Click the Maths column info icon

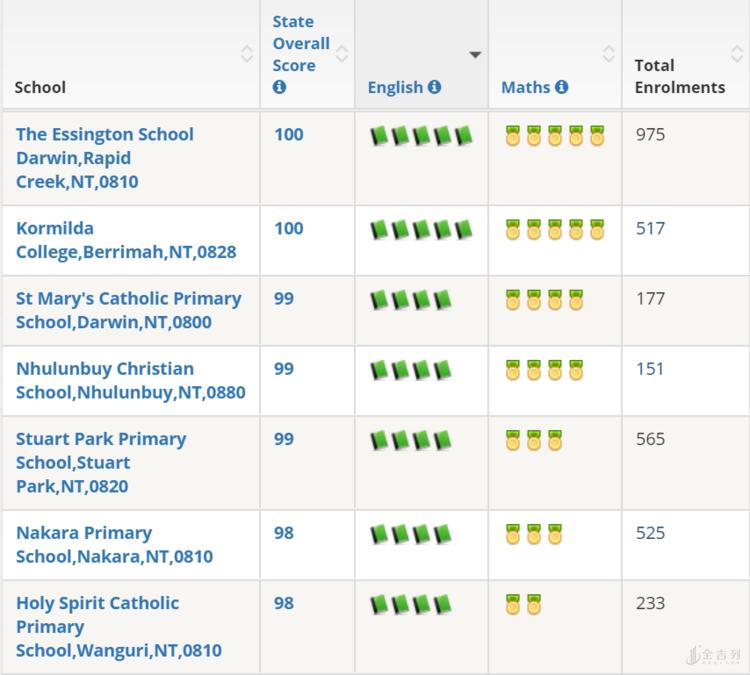[562, 87]
